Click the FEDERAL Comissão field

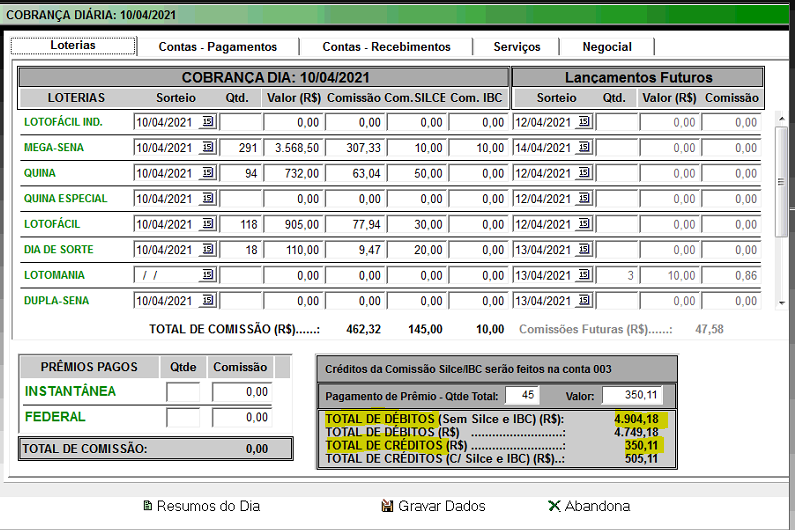tap(242, 417)
